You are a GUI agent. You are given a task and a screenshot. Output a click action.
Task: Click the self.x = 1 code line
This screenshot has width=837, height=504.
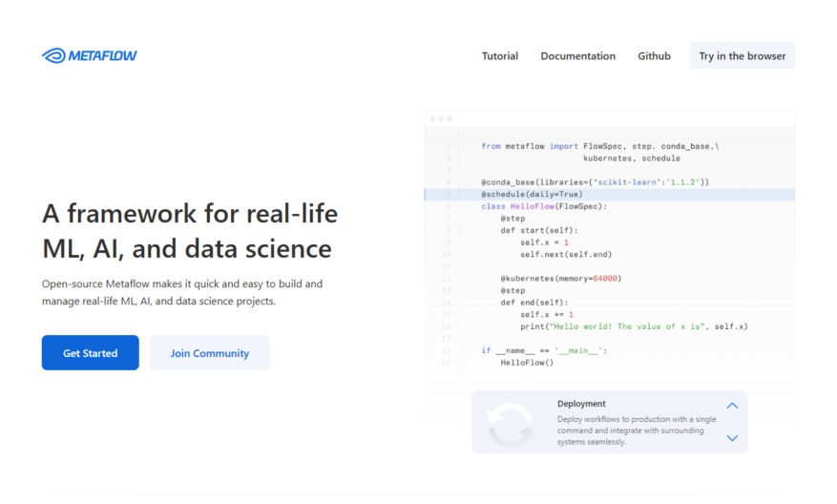click(x=544, y=242)
